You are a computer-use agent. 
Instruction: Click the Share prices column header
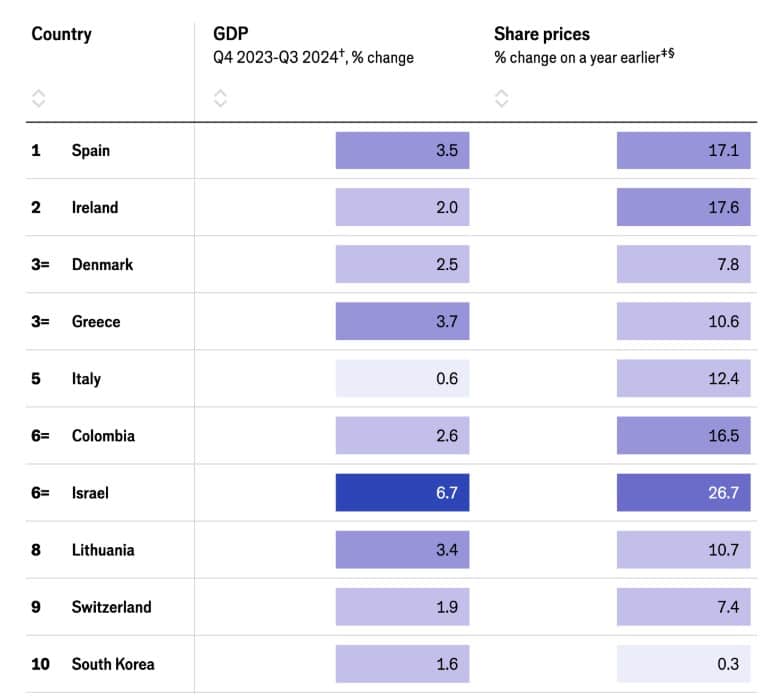coord(541,34)
